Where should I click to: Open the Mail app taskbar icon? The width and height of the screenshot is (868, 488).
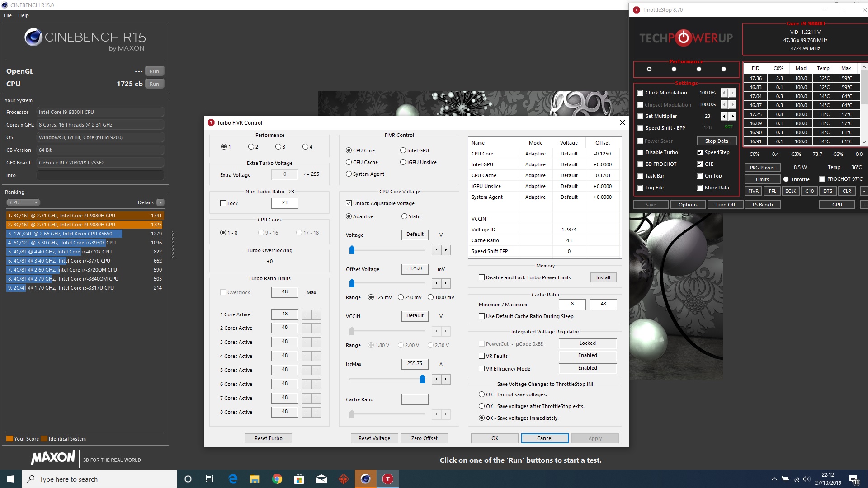tap(321, 479)
